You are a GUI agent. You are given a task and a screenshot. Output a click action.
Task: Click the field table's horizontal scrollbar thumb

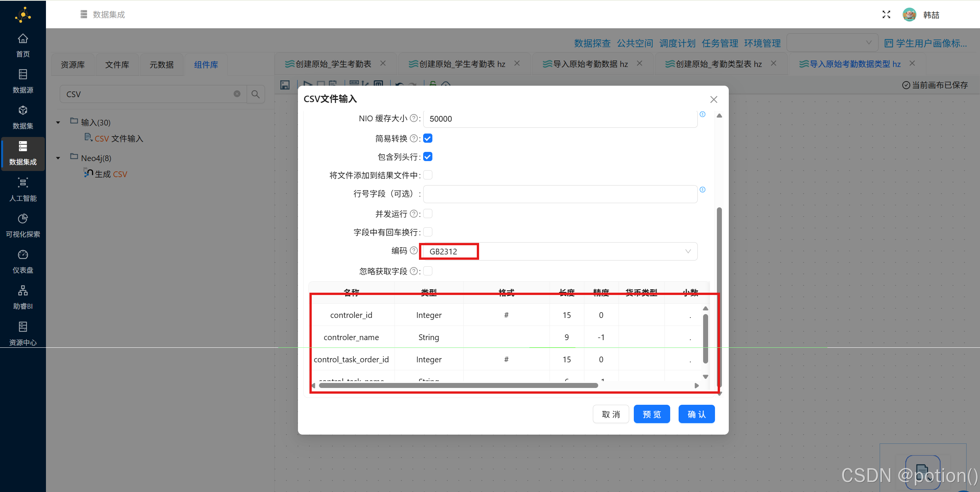coord(458,385)
